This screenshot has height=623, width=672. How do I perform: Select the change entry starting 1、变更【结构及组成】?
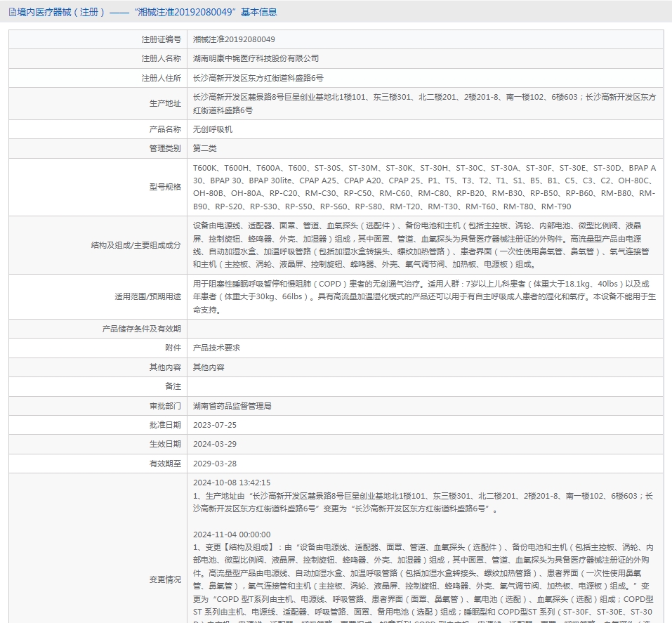coord(423,583)
